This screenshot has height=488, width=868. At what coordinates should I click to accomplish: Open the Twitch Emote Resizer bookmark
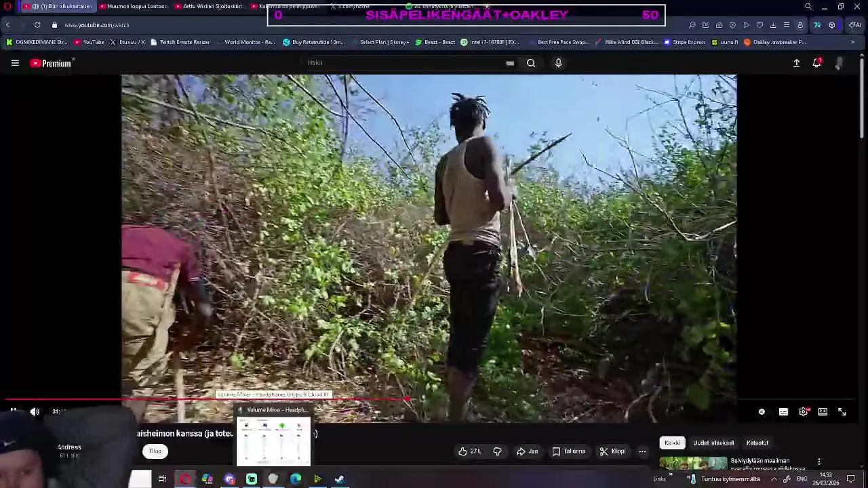click(x=180, y=42)
